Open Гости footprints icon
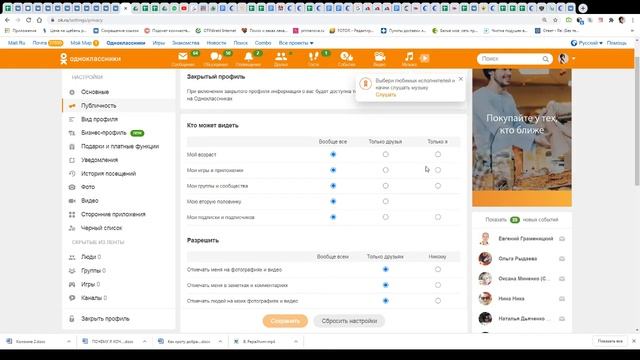The image size is (640, 360). coord(313,57)
